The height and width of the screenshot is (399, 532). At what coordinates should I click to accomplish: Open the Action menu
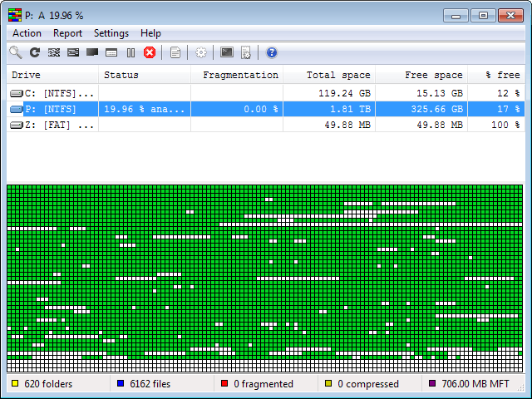pyautogui.click(x=27, y=33)
